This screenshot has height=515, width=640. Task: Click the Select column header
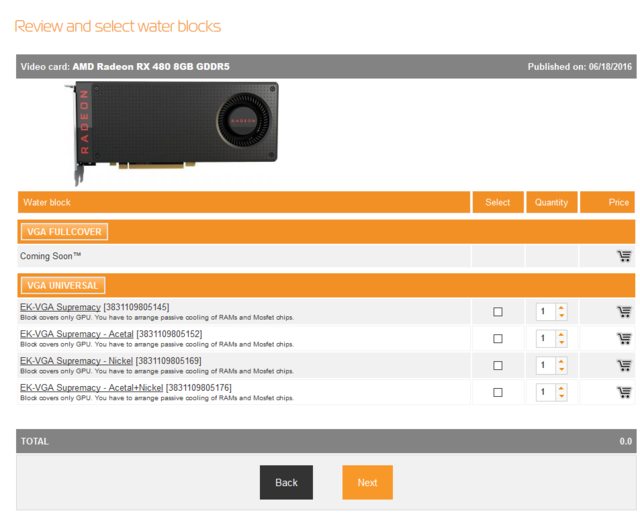pos(498,202)
